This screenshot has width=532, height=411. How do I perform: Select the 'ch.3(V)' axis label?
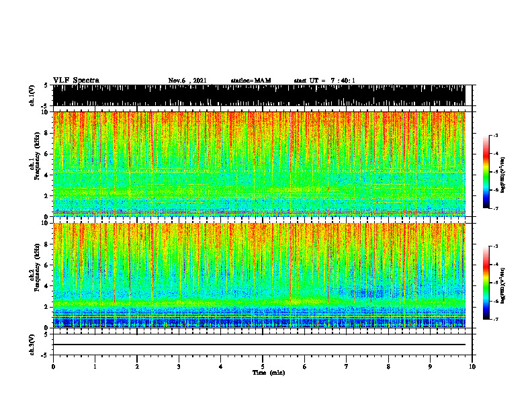(32, 345)
